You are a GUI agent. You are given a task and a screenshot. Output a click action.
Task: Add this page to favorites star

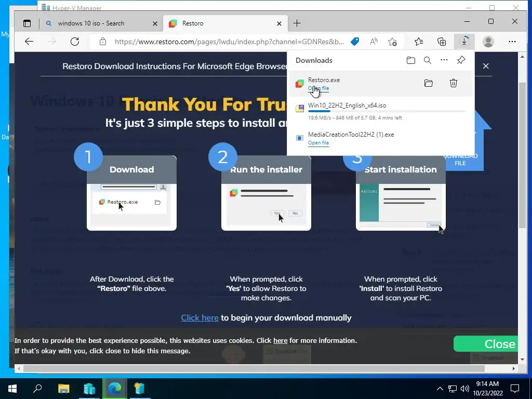tap(393, 42)
